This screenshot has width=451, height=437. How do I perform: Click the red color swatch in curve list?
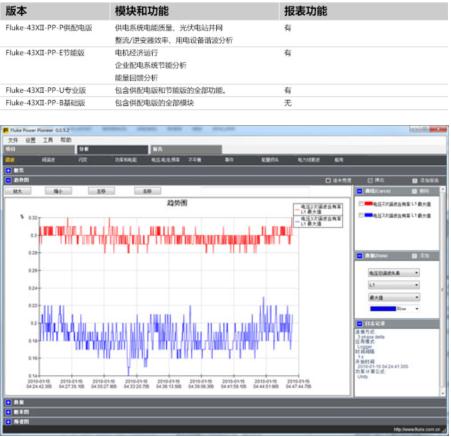[x=368, y=203]
